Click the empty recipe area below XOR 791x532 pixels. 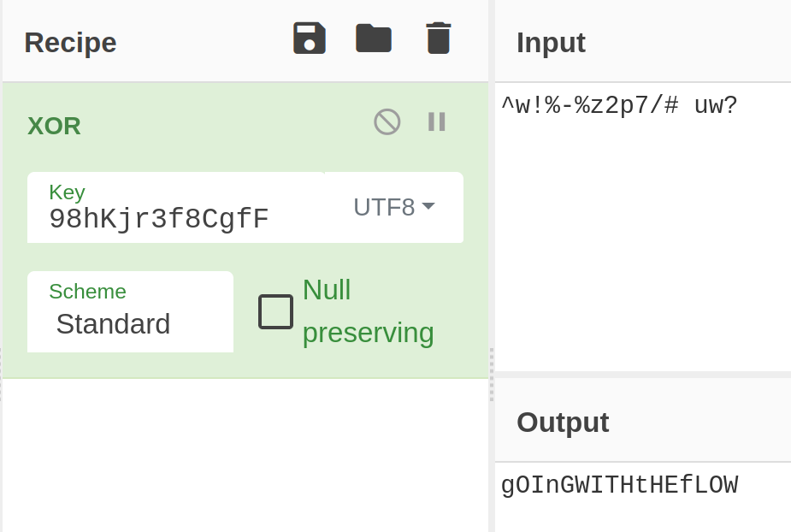245,453
